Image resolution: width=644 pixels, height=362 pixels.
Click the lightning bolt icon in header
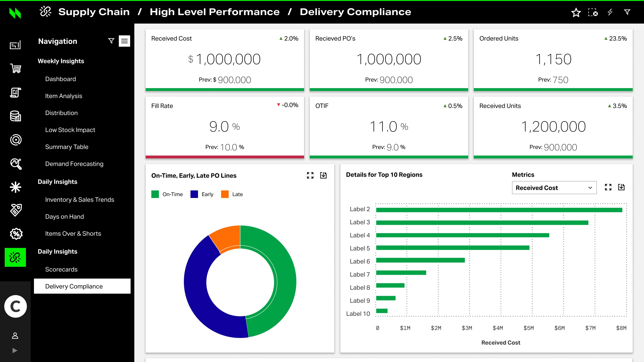pos(610,12)
